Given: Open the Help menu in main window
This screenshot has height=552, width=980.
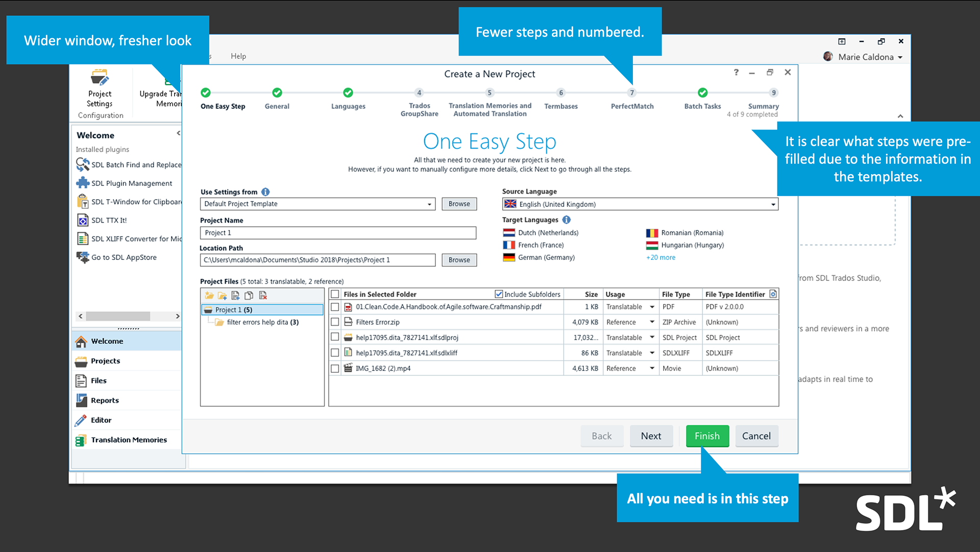Looking at the screenshot, I should [238, 56].
